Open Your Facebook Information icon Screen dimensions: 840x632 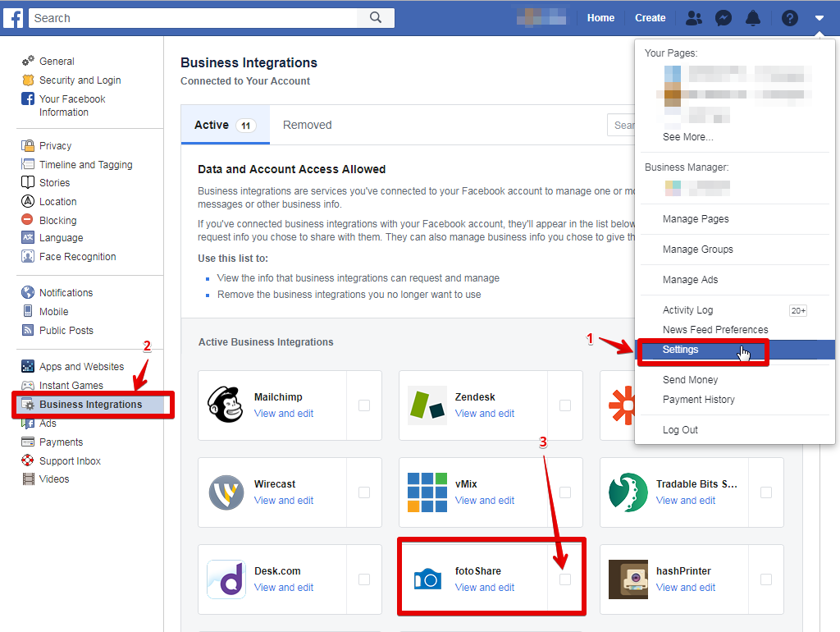tap(28, 98)
